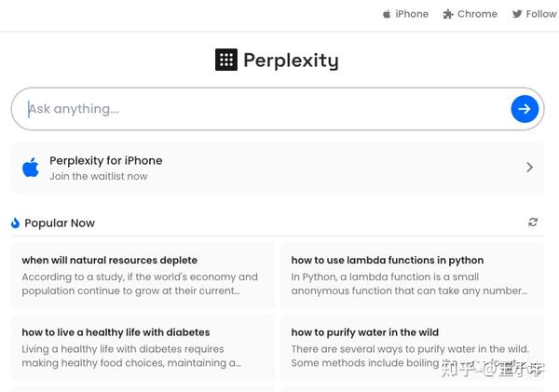Click the Follow link in header
Viewport: 559px width, 392px height.
pos(535,14)
